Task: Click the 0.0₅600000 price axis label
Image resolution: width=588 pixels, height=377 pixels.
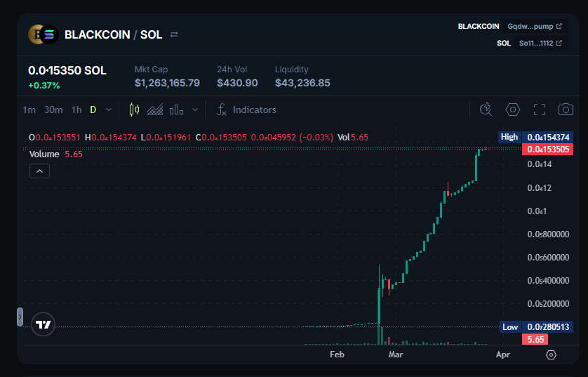Action: point(548,258)
